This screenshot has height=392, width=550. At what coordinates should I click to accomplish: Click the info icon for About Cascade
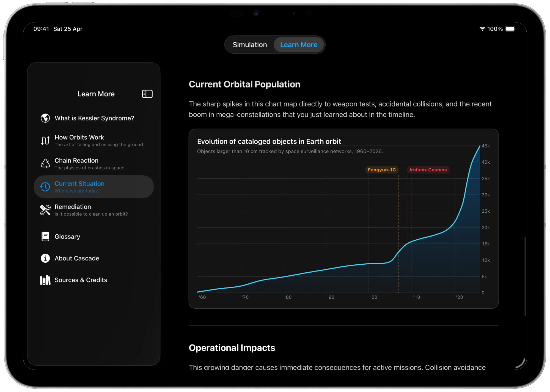coord(45,258)
